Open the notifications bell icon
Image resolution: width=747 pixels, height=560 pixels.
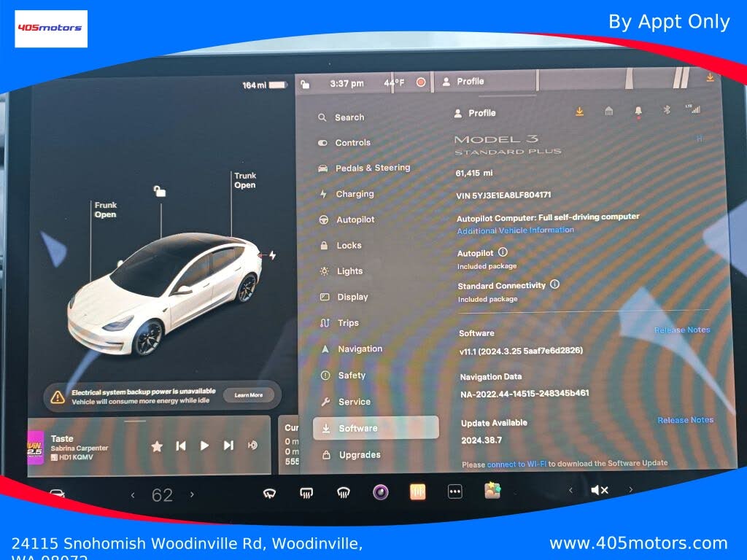[x=638, y=111]
